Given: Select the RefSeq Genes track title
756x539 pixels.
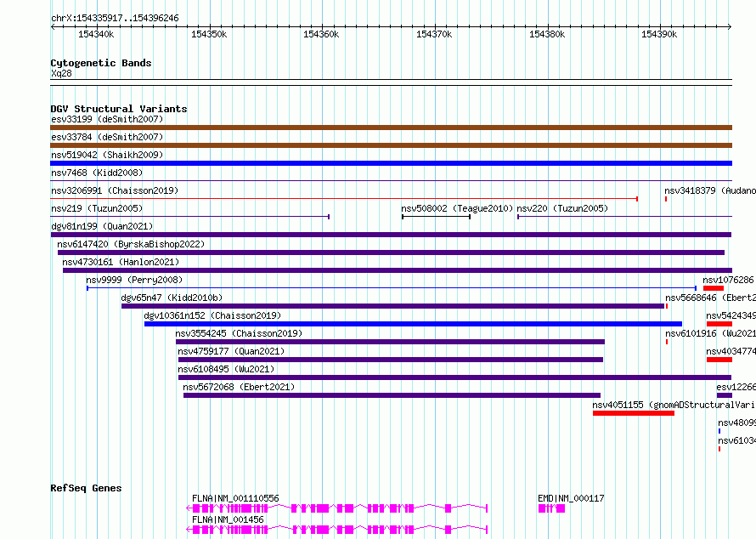Looking at the screenshot, I should pos(86,488).
